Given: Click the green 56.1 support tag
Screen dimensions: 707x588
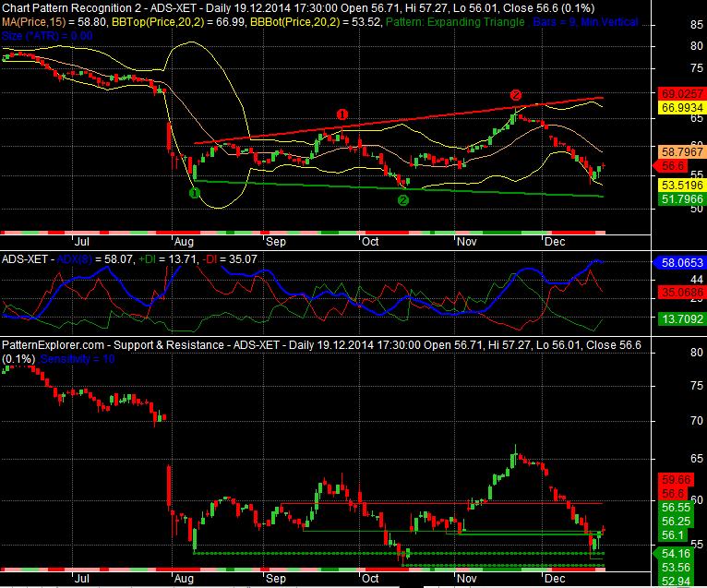Looking at the screenshot, I should pos(674,535).
